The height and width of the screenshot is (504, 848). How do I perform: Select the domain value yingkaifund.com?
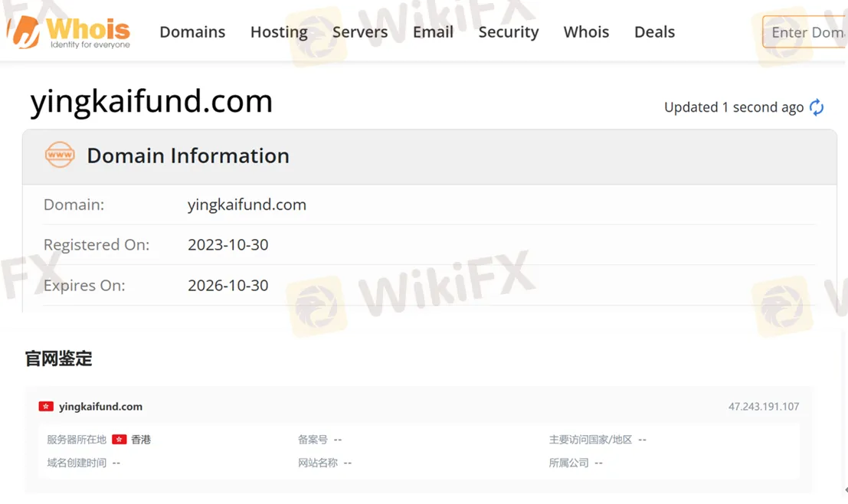tap(247, 205)
